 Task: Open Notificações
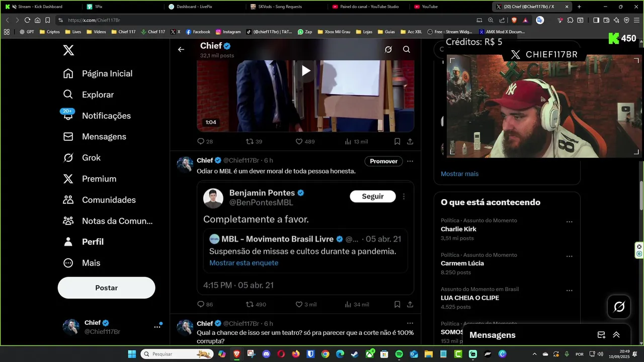(97, 116)
